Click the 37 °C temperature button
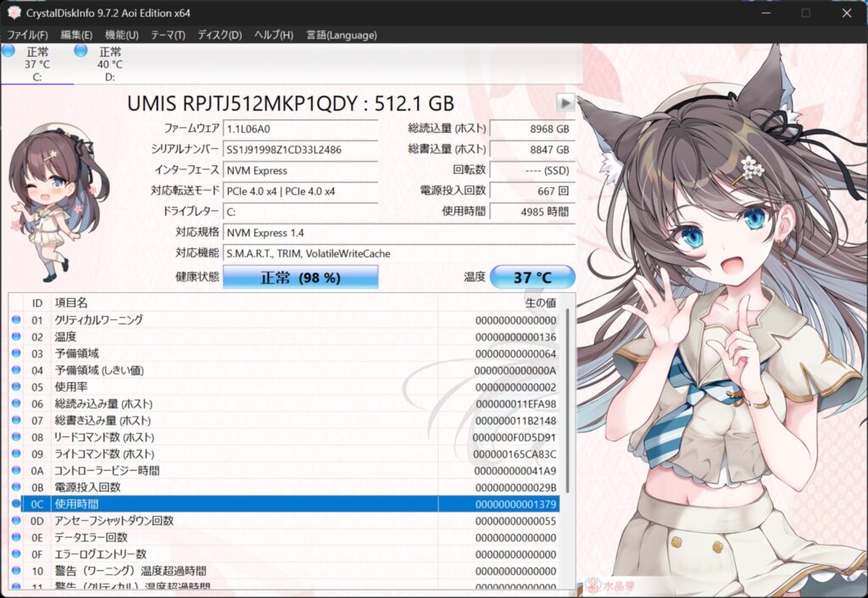The width and height of the screenshot is (868, 598). click(532, 277)
